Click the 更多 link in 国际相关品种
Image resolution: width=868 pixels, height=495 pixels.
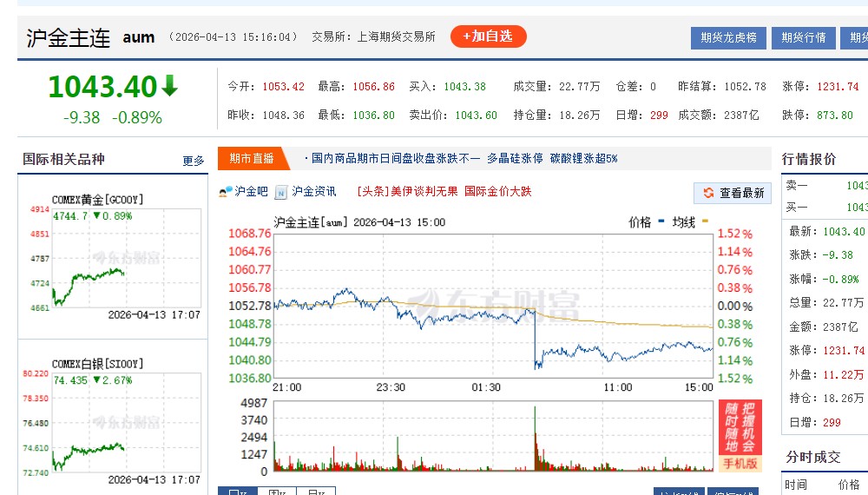[194, 161]
